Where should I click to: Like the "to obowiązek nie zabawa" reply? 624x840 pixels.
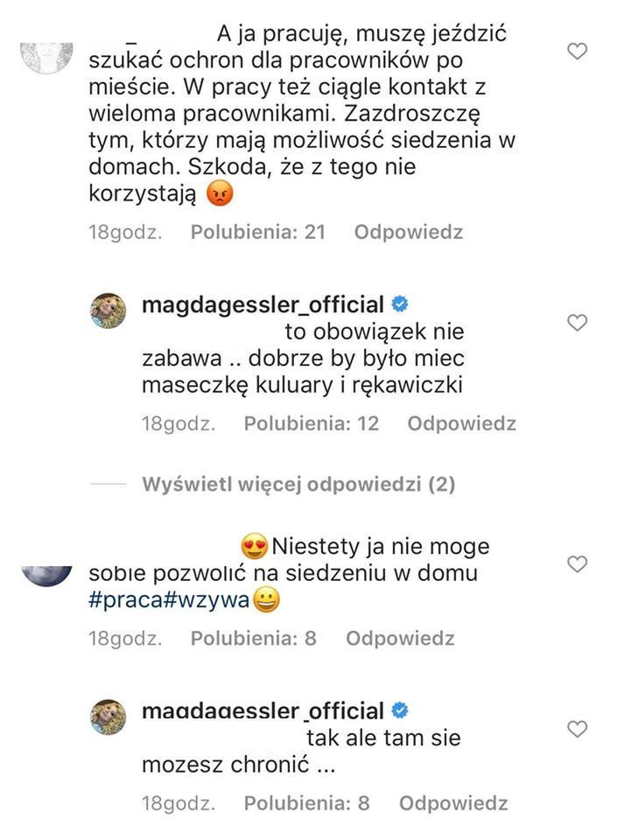tap(577, 323)
